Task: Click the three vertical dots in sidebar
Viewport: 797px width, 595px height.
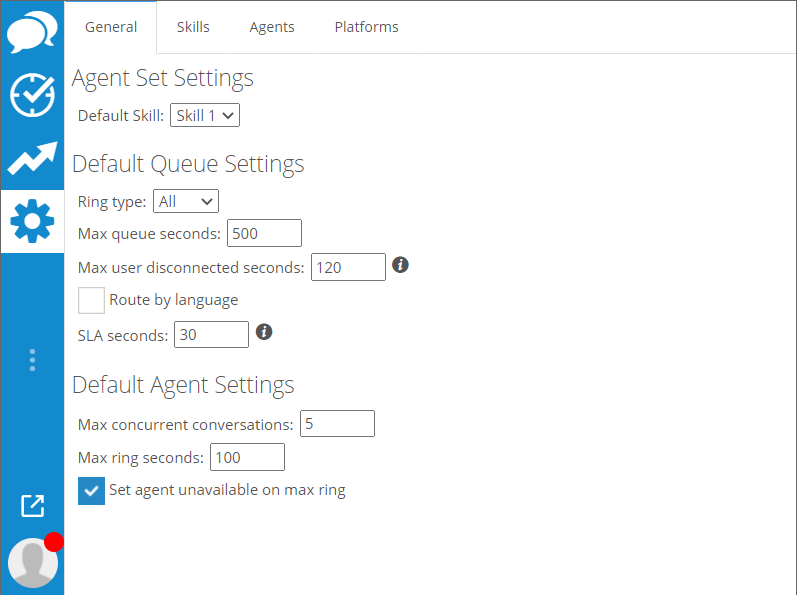Action: coord(32,360)
